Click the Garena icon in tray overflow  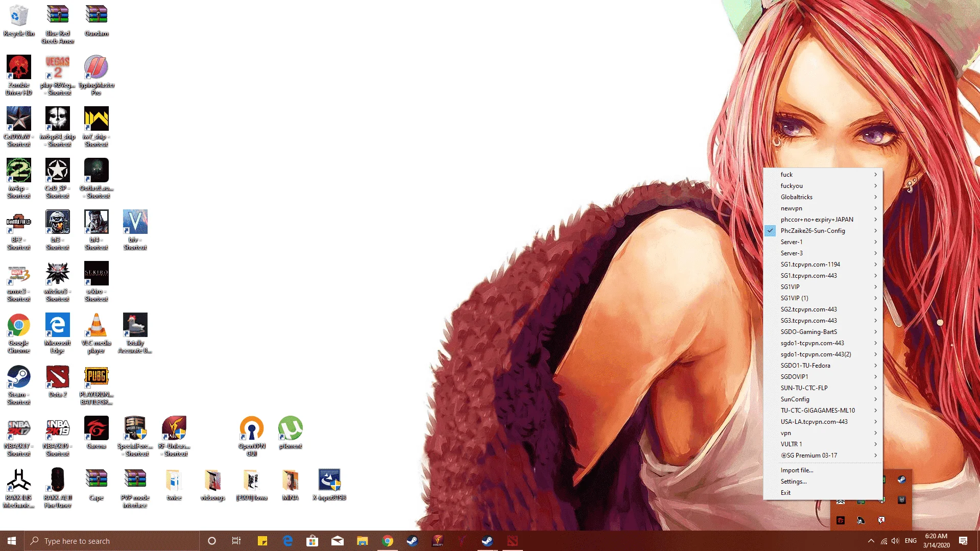tap(841, 520)
